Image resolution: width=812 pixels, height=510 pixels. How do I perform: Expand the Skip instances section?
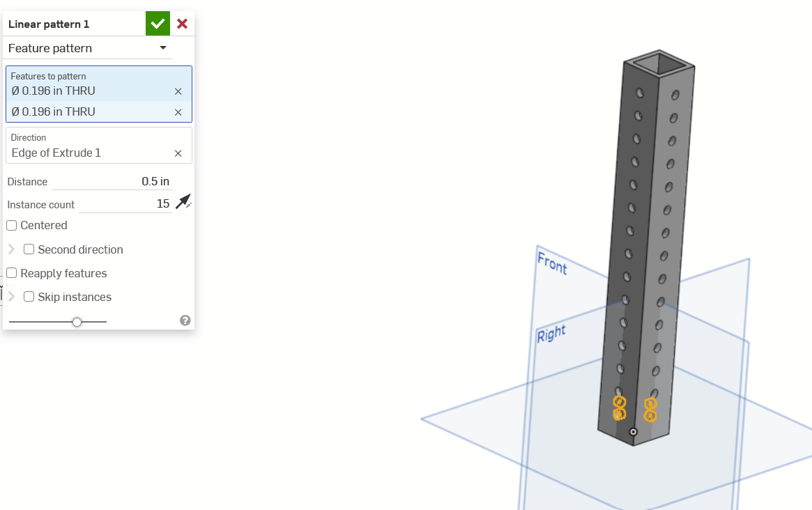point(11,297)
